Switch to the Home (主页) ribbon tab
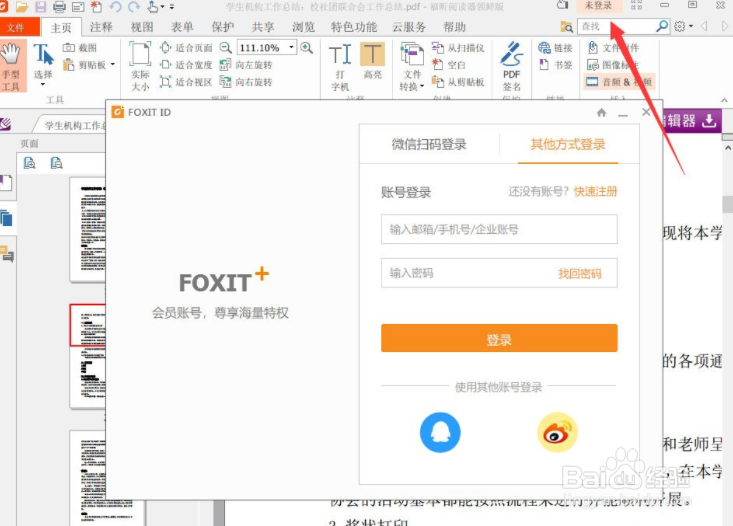The image size is (733, 526). (61, 27)
